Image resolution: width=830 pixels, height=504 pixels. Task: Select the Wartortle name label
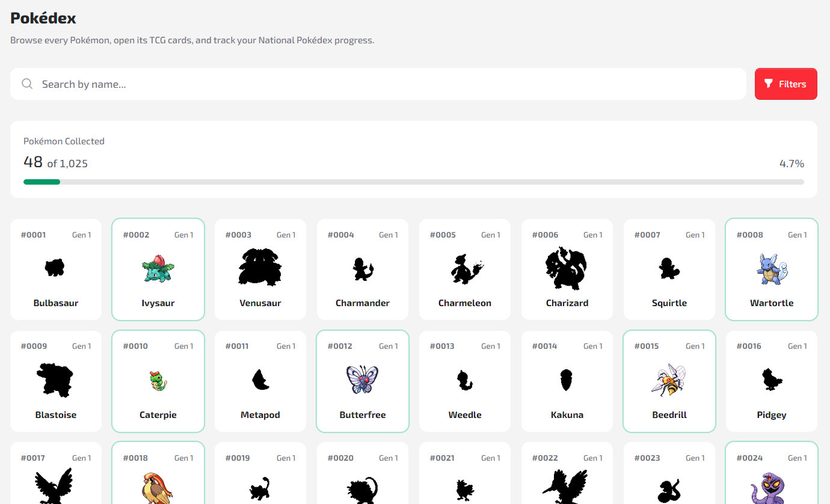[772, 303]
